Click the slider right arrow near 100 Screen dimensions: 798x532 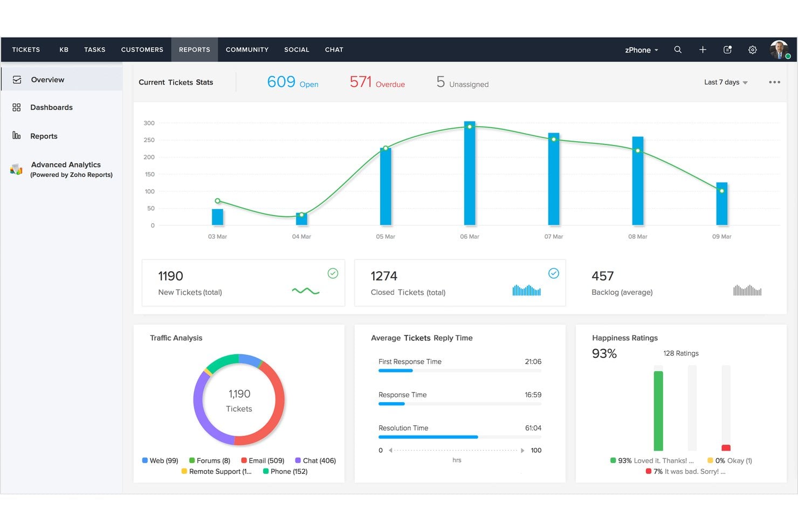[x=522, y=450]
